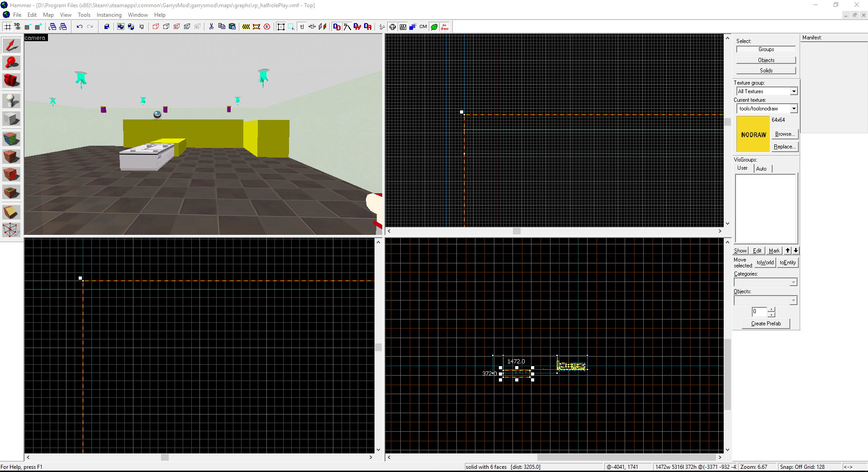Select the Apply Overlays tool
This screenshot has height=472, width=868.
coord(11,192)
